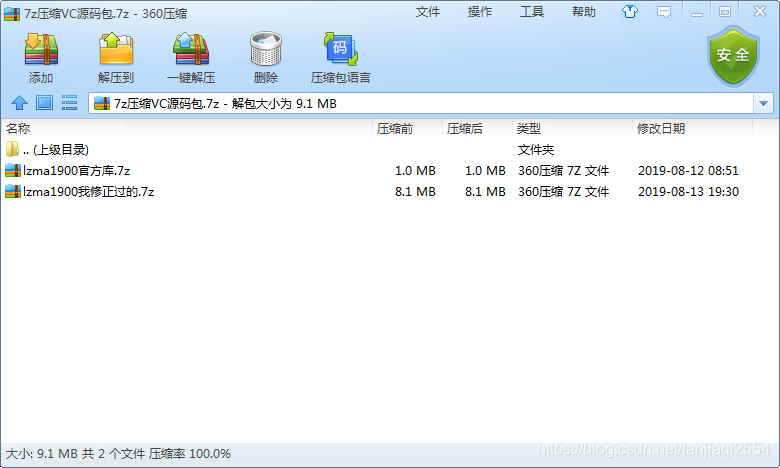Click the status bar size summary text
The image size is (780, 468).
[x=118, y=454]
